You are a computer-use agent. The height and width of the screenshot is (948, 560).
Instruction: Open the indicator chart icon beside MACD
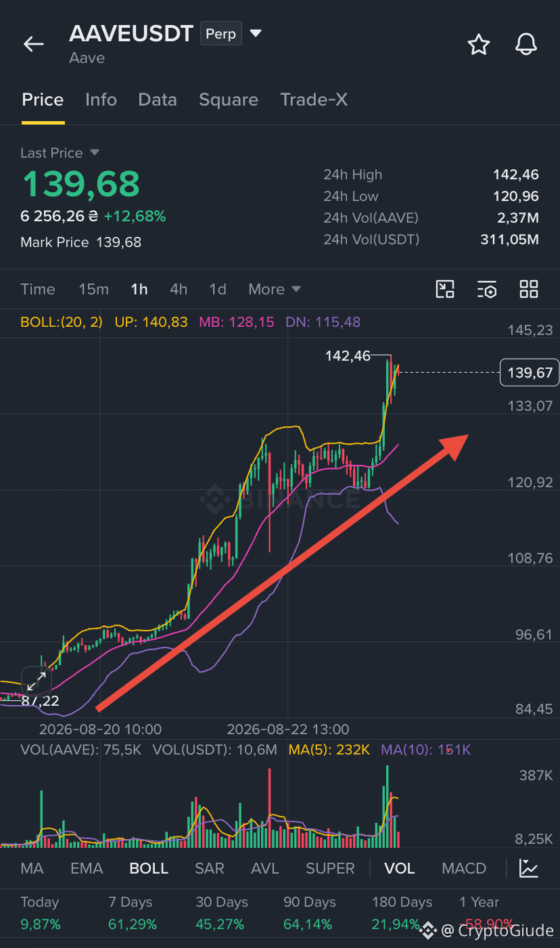529,868
